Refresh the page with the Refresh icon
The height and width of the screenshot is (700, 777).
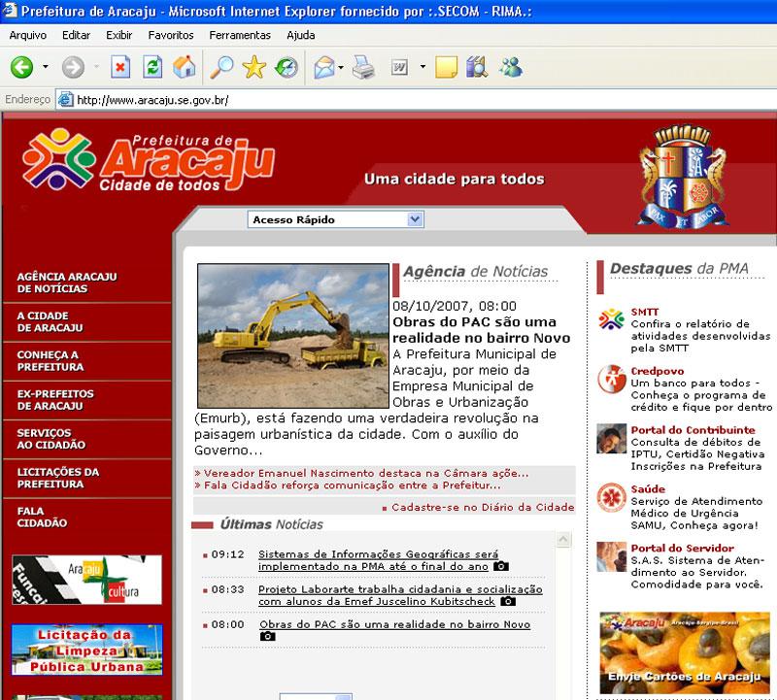click(152, 67)
